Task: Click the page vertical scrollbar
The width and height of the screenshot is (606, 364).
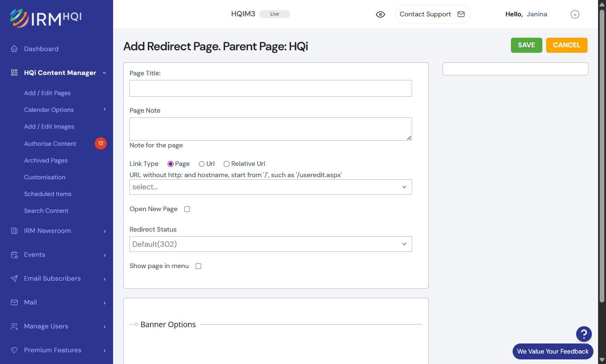Action: [x=602, y=155]
